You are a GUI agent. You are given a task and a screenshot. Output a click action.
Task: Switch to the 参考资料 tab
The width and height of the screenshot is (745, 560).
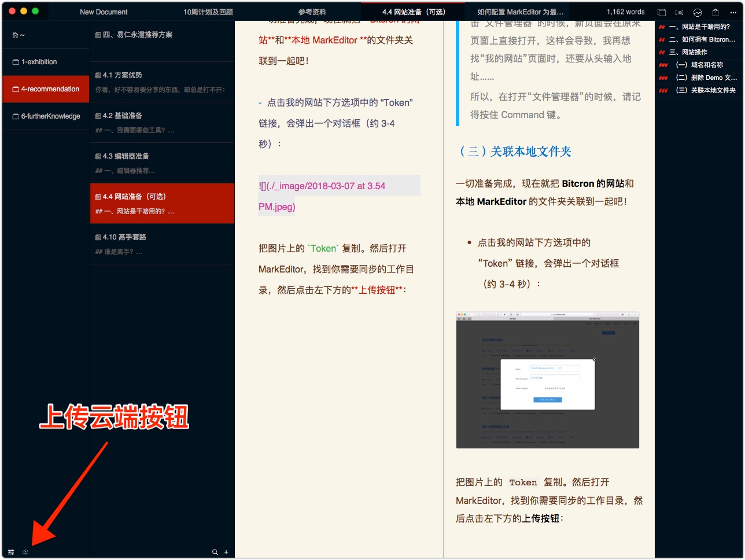pos(311,12)
